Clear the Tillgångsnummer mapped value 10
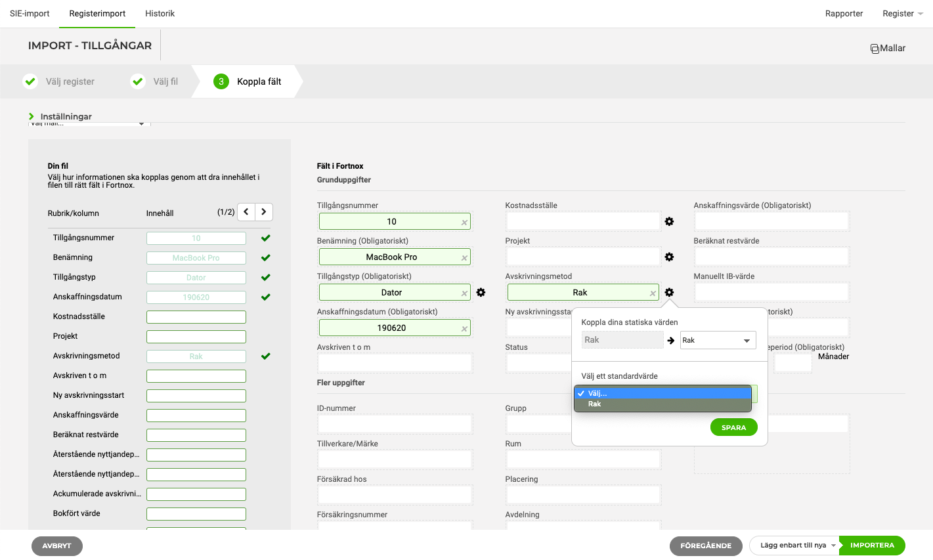The width and height of the screenshot is (933, 560). (x=464, y=223)
